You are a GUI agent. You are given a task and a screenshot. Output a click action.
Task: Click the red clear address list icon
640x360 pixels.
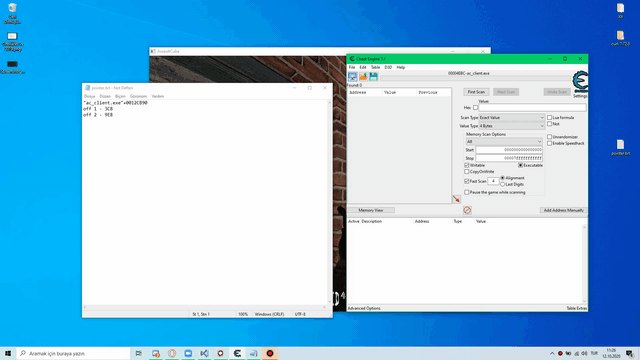tap(467, 210)
